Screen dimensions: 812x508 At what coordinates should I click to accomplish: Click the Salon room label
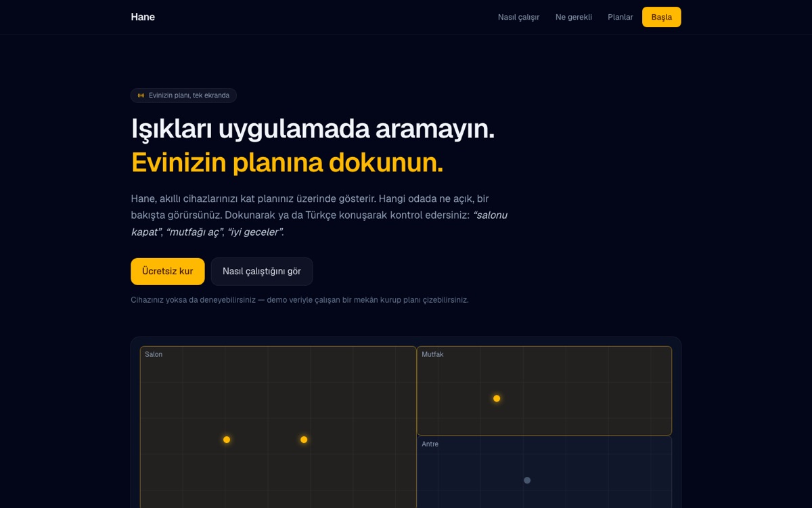click(x=154, y=354)
